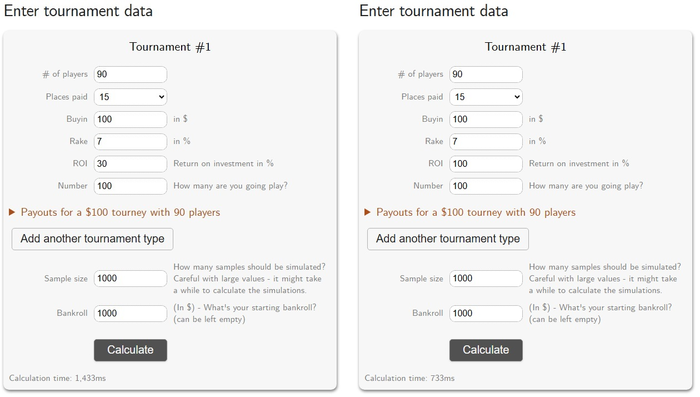700x397 pixels.
Task: Open Places paid dropdown in right panel
Action: click(x=486, y=97)
